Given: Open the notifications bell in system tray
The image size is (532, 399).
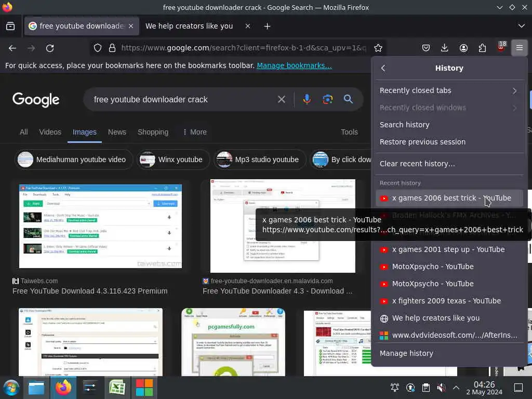Looking at the screenshot, I should [395, 388].
